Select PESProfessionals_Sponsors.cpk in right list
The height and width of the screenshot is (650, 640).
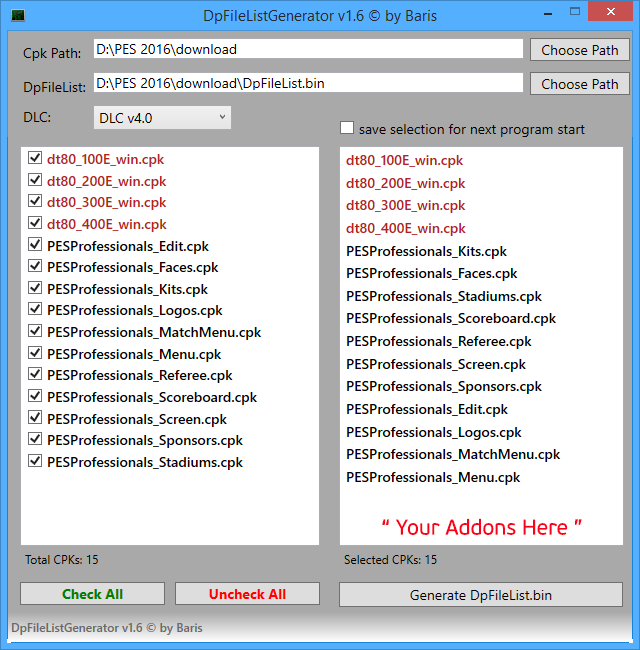tap(444, 387)
